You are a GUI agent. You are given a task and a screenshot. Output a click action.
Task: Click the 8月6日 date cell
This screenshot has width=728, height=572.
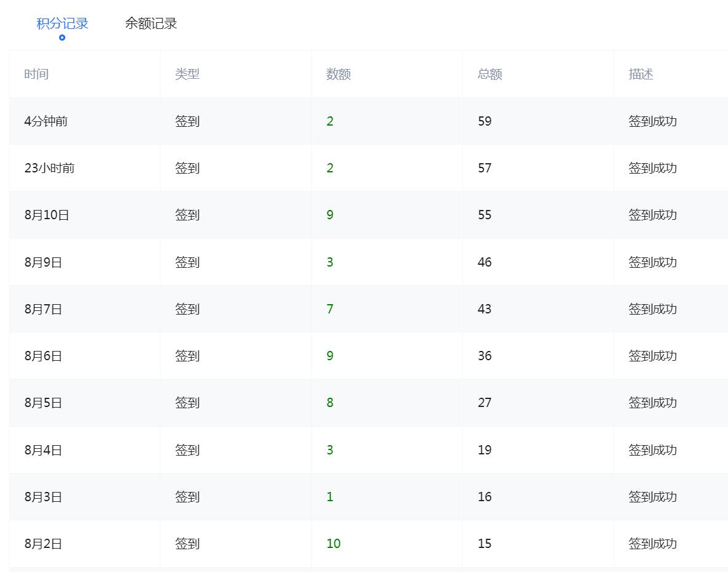(x=43, y=356)
